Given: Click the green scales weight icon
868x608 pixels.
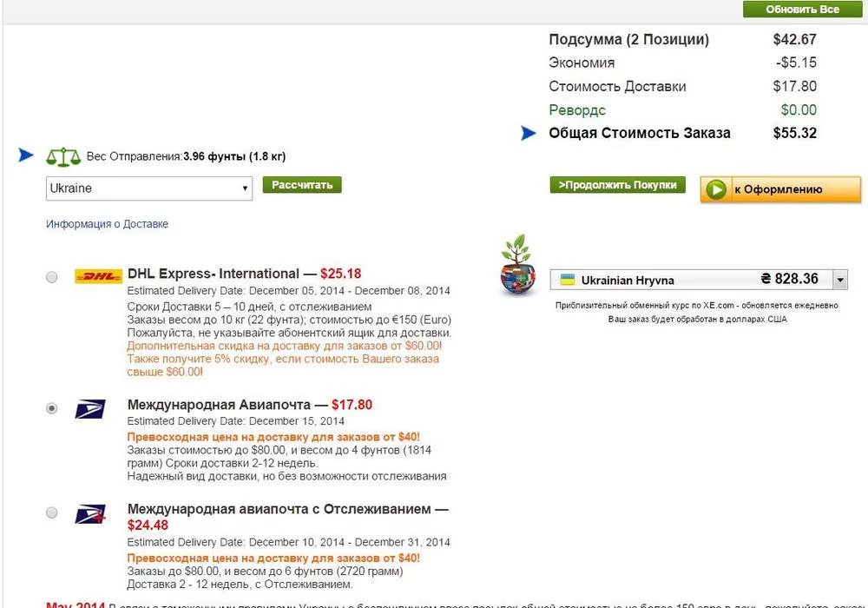Looking at the screenshot, I should 63,157.
